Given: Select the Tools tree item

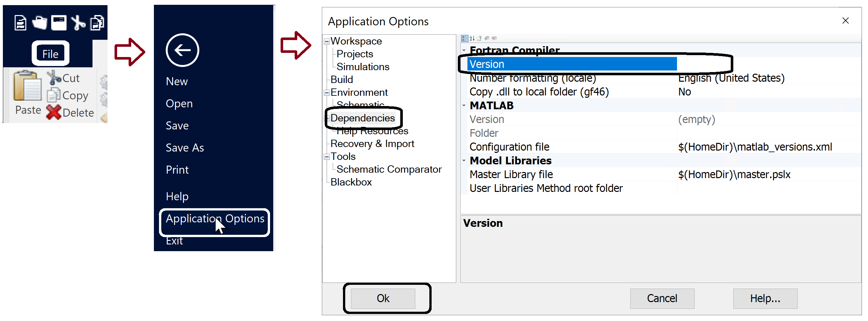Looking at the screenshot, I should point(343,157).
